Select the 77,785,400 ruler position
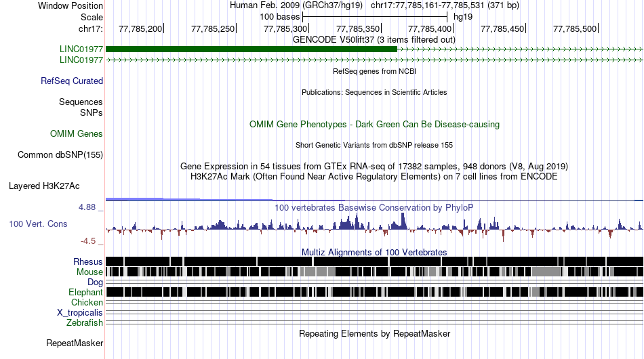The image size is (644, 359). (430, 28)
